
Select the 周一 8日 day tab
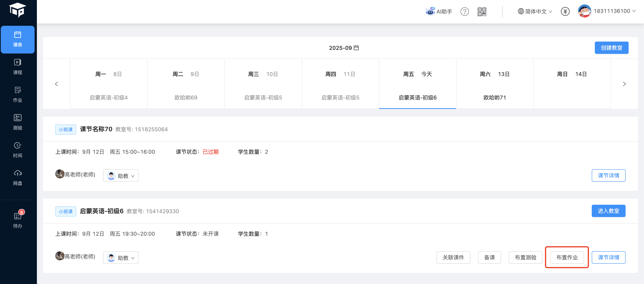point(109,84)
